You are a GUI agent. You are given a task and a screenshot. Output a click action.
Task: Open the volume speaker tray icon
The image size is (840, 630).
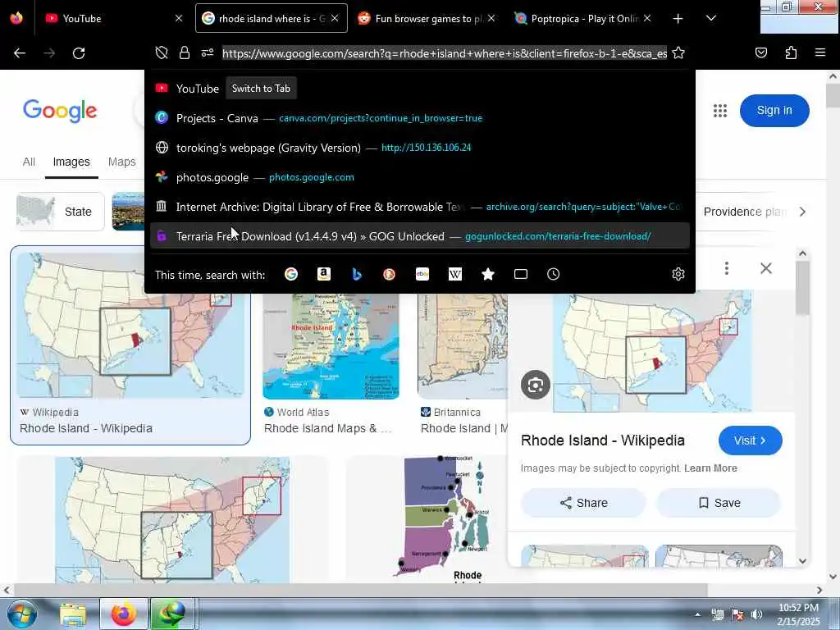click(756, 614)
